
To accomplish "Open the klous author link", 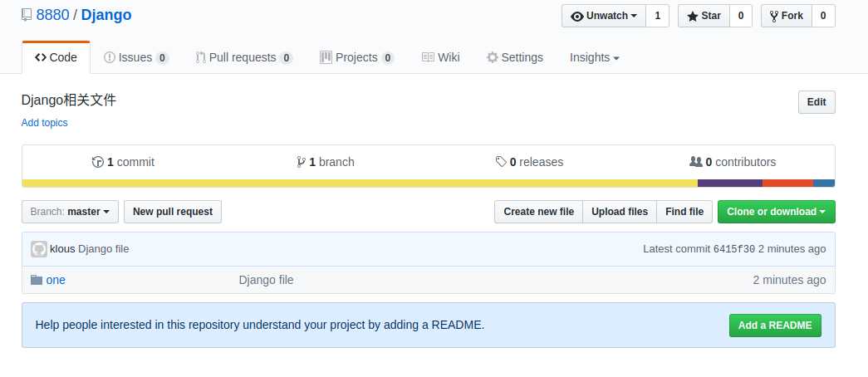I will point(62,249).
